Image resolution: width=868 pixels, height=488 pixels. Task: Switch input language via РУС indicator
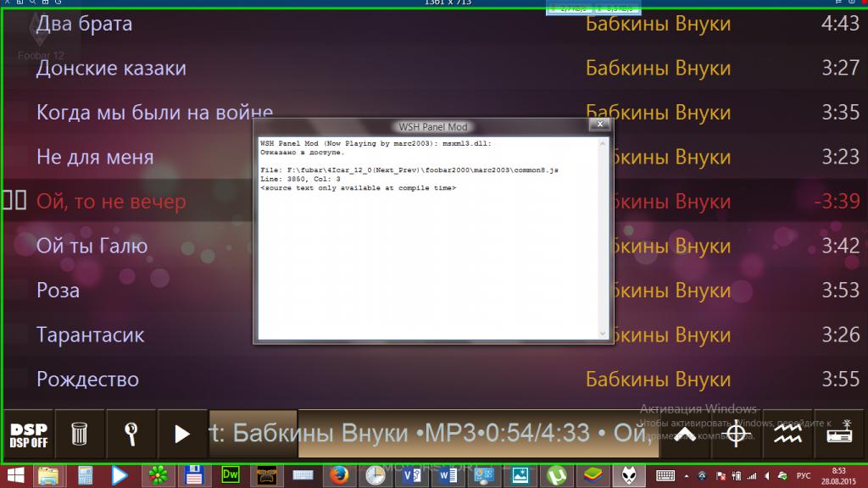point(804,476)
